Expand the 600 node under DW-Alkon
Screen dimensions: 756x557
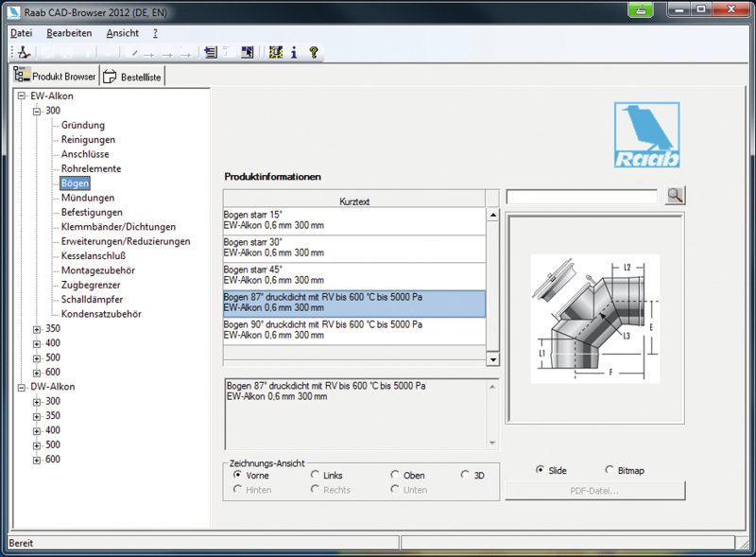point(37,460)
